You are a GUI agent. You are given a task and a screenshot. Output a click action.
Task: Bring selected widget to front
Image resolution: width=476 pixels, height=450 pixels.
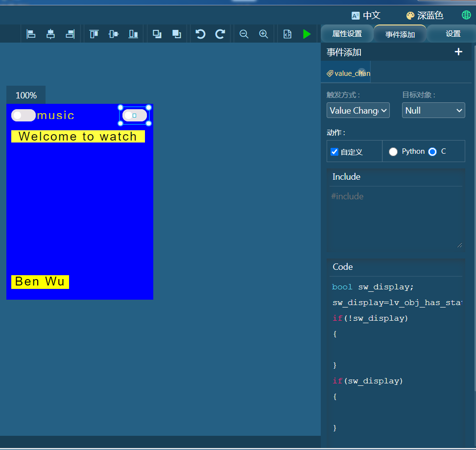pyautogui.click(x=157, y=34)
